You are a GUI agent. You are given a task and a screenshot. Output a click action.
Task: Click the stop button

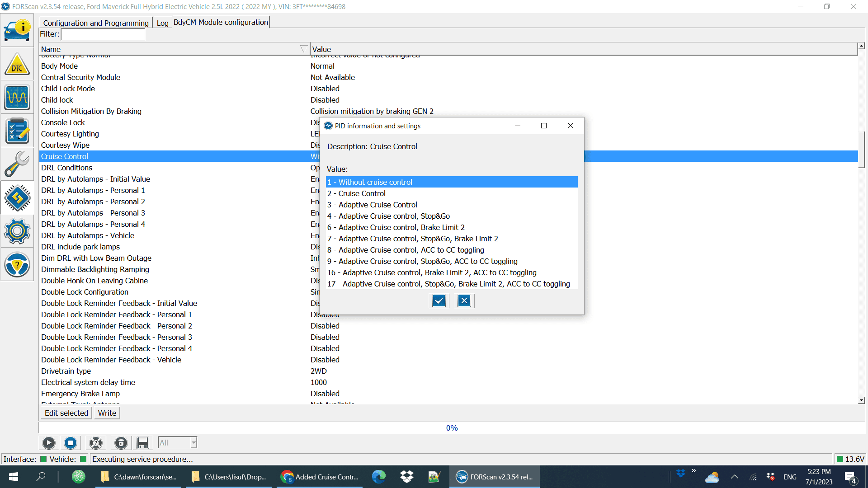click(x=71, y=443)
